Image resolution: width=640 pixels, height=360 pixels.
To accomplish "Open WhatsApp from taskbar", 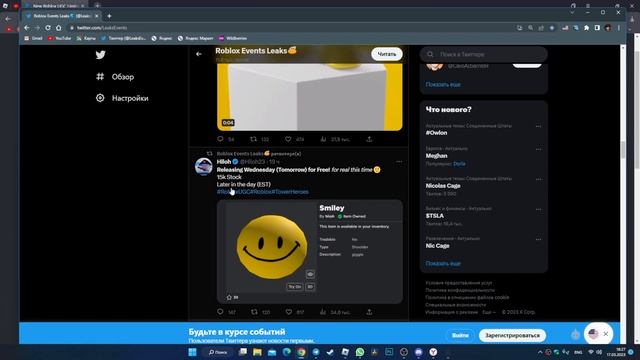I will click(x=360, y=352).
